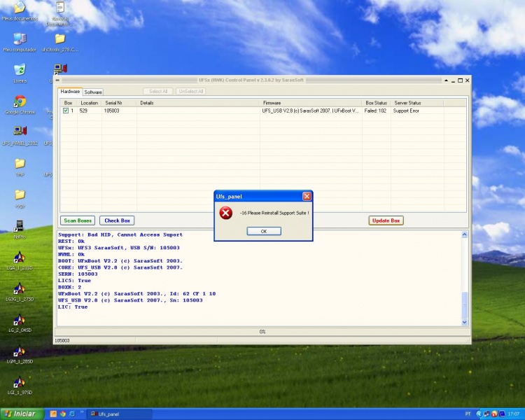
Task: Click the Server Status column header
Action: (417, 103)
